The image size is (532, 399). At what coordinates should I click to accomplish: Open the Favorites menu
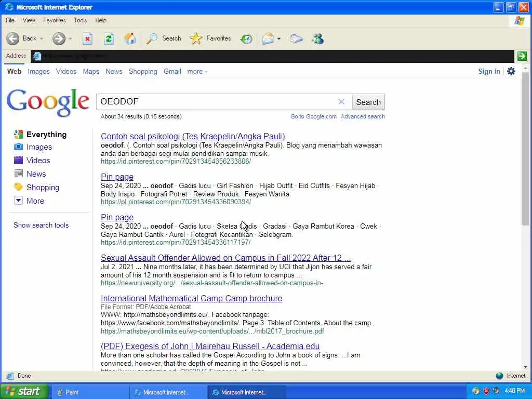(x=54, y=20)
